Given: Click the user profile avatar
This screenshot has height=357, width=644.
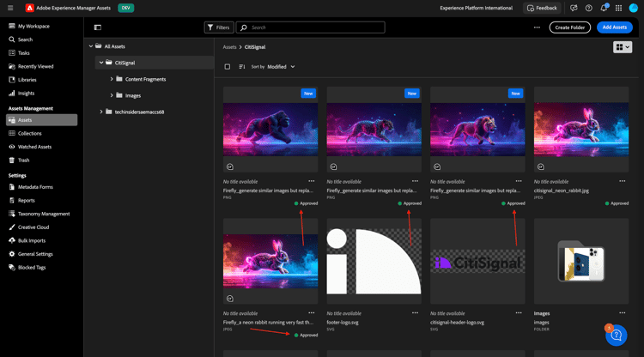Looking at the screenshot, I should tap(634, 8).
